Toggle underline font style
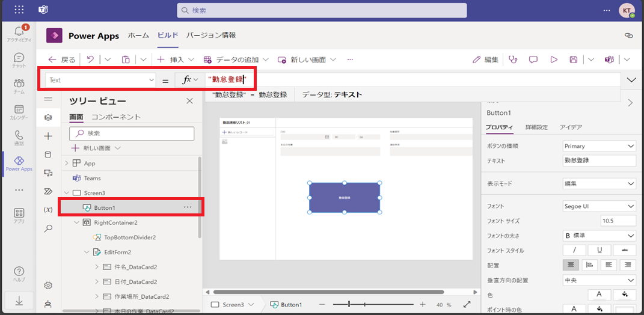 click(x=600, y=250)
